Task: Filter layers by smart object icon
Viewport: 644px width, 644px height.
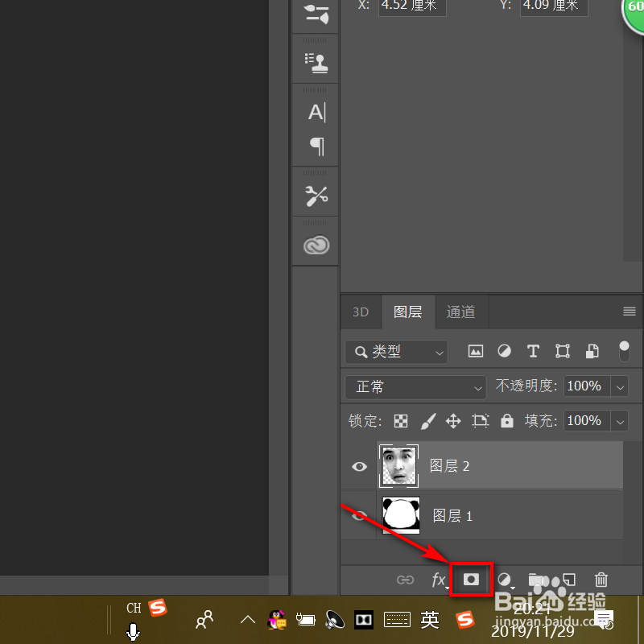Action: pyautogui.click(x=592, y=351)
